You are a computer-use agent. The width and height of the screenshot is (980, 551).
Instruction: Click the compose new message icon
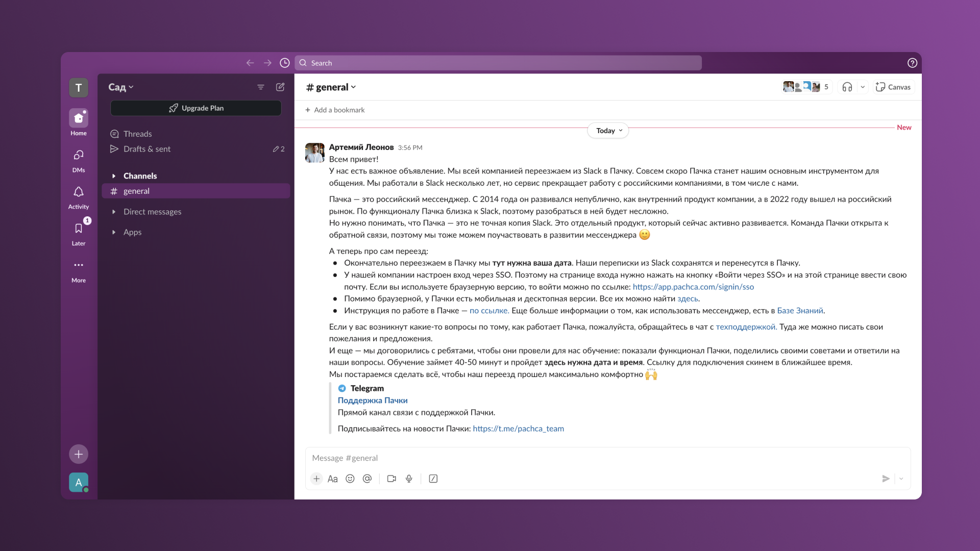tap(280, 87)
